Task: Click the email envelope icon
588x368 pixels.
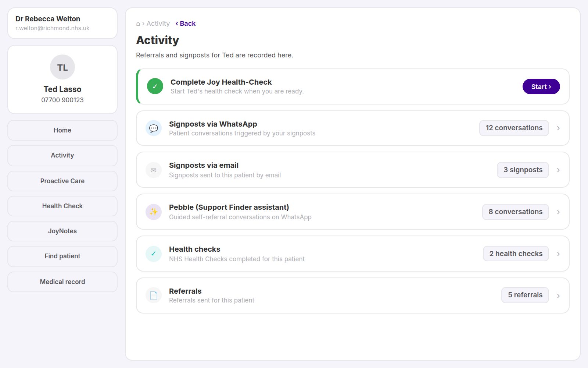Action: (154, 170)
